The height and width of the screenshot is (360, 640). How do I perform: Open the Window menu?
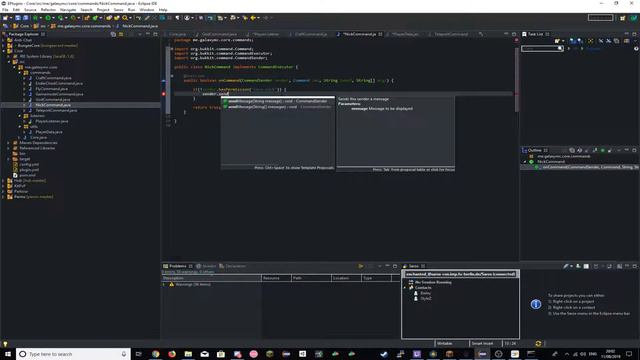147,9
